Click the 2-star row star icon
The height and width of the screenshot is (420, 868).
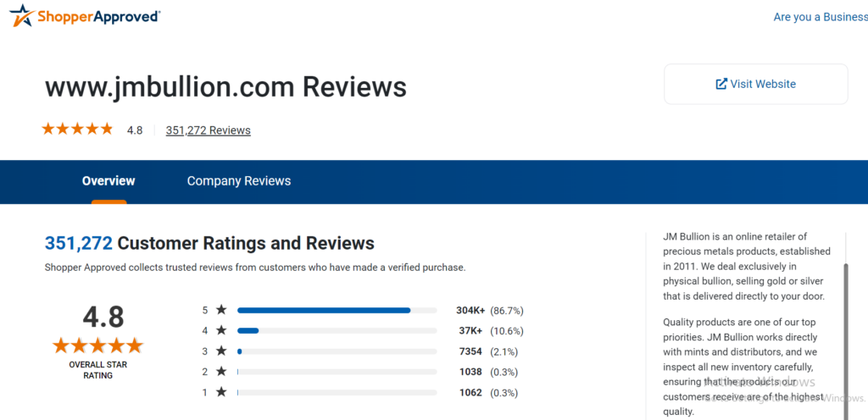point(221,372)
